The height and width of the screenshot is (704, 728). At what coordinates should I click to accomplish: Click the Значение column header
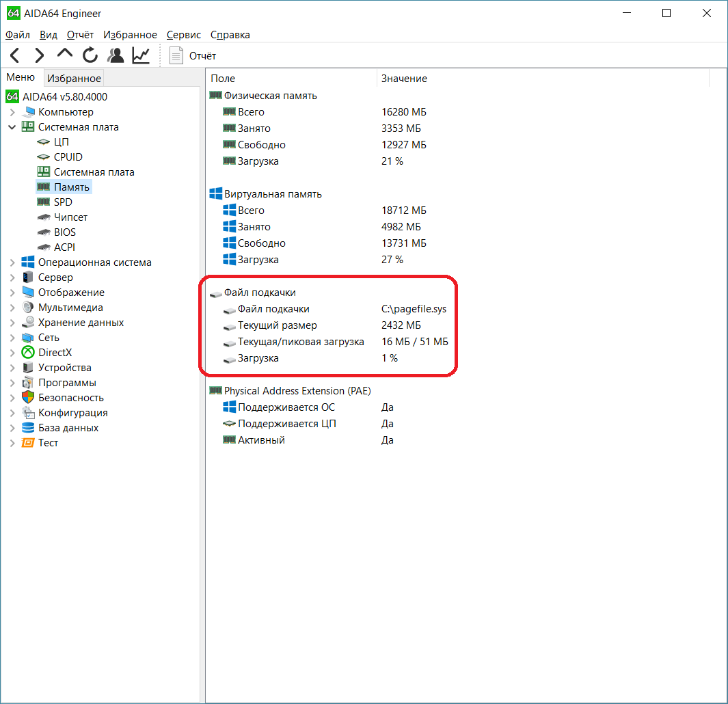pos(404,79)
